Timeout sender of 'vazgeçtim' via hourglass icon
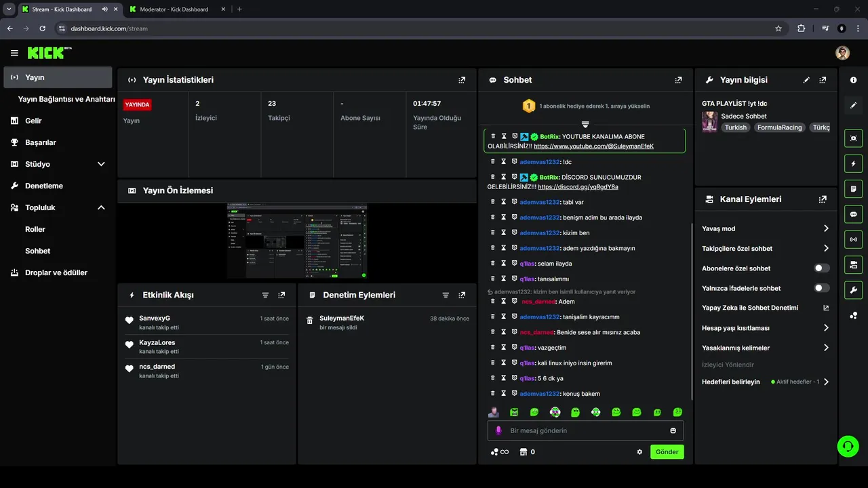The image size is (868, 488). click(x=504, y=348)
